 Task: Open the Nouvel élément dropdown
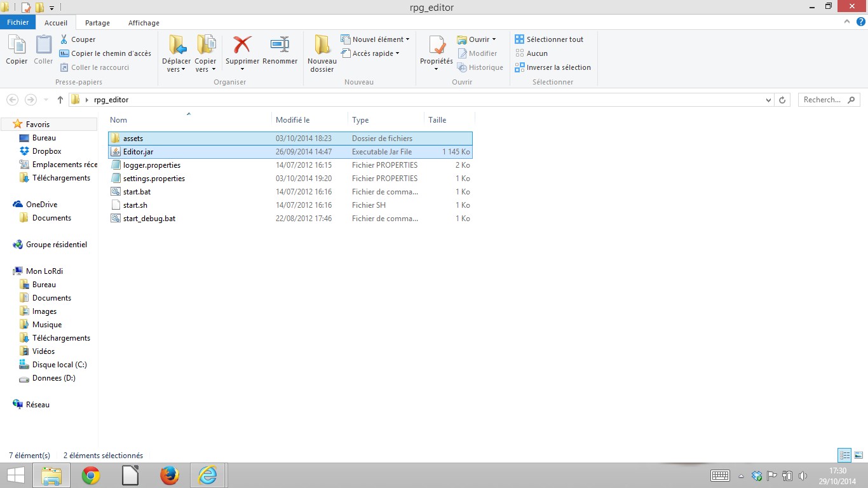(x=375, y=39)
